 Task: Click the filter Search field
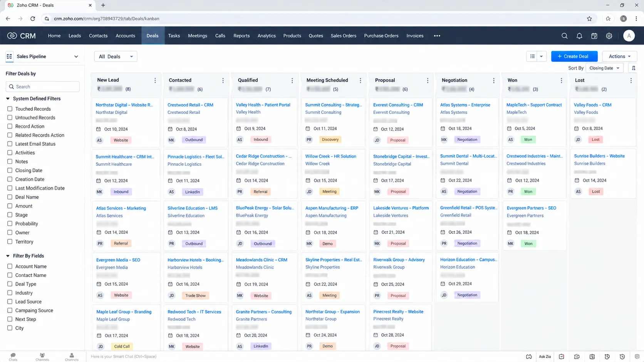(x=42, y=87)
